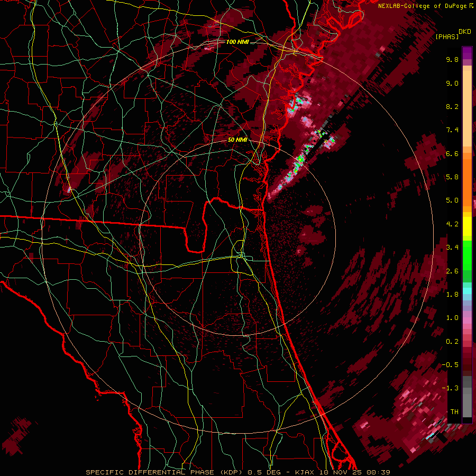Click the TH threshold label on scale
476x476 pixels.
point(454,412)
